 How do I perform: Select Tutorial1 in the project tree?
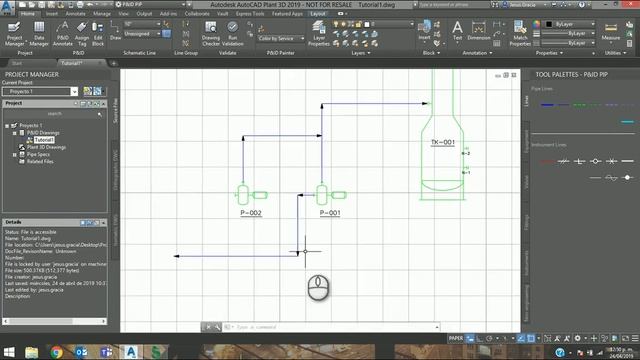point(44,140)
